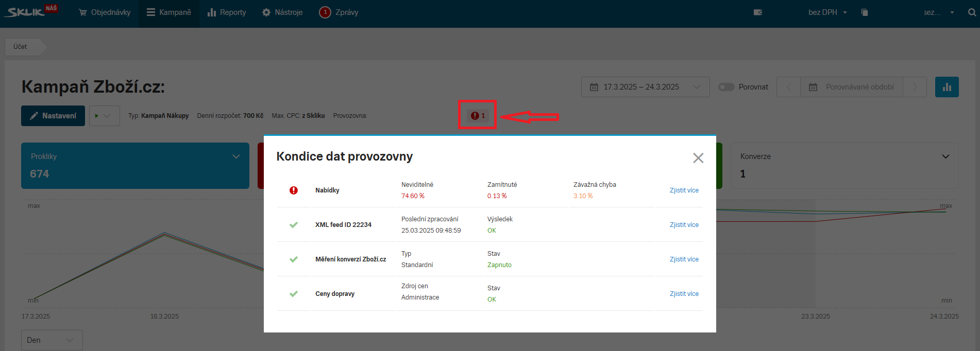Click the Typ: Kampaň Nákupy label
This screenshot has width=980, height=351.
(x=159, y=116)
